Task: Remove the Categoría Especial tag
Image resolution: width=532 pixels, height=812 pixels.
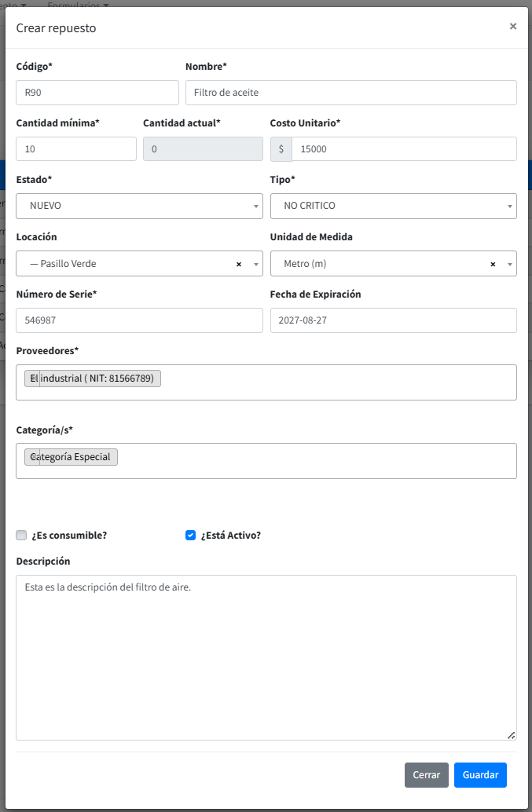Action: (32, 457)
